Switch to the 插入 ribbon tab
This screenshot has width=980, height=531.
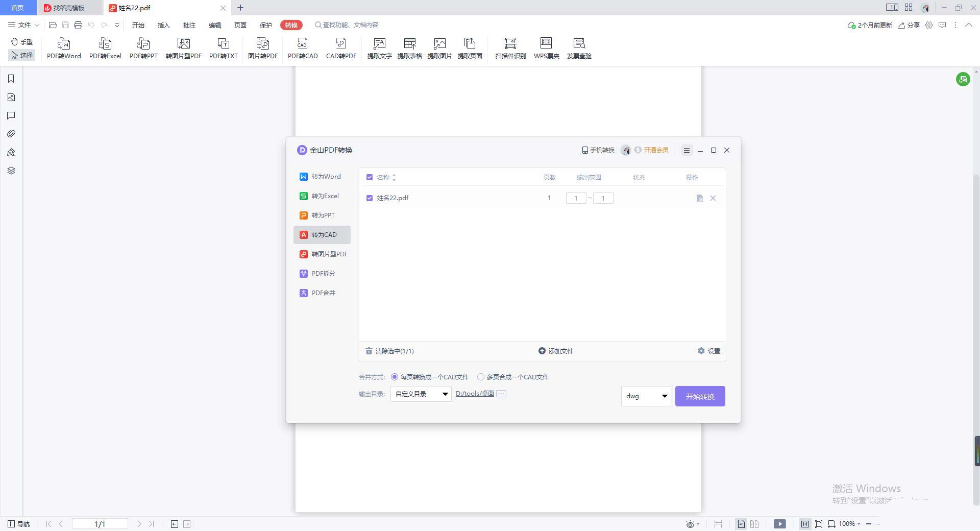pyautogui.click(x=163, y=25)
